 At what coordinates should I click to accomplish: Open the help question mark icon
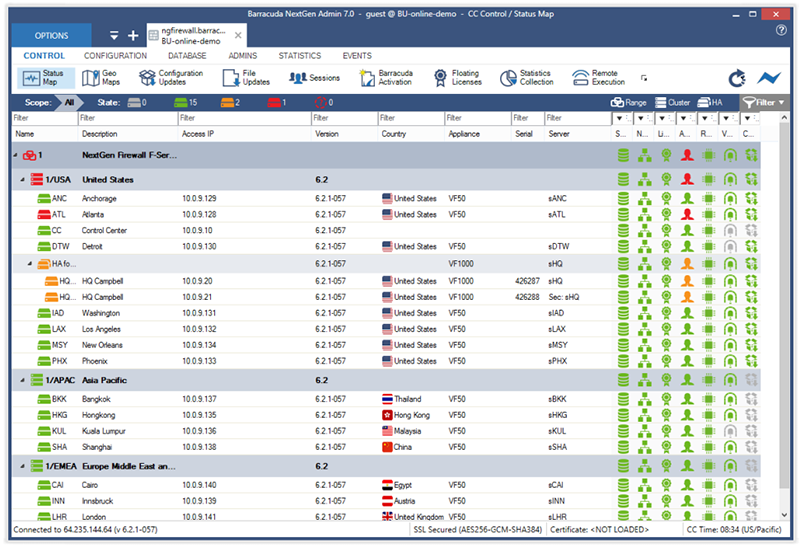click(781, 30)
